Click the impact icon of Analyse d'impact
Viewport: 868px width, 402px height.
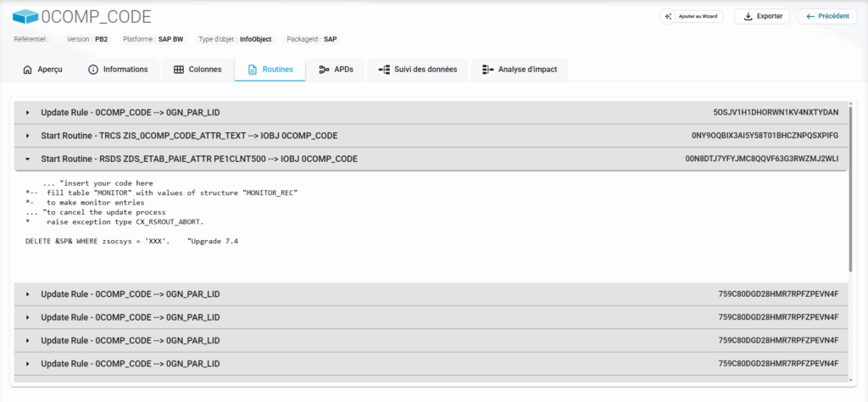487,70
